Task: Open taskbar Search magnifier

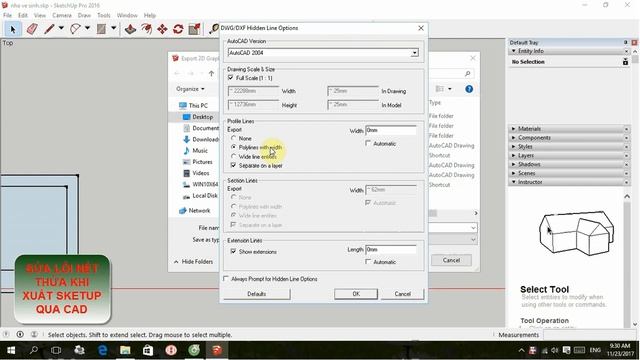Action: coord(33,350)
